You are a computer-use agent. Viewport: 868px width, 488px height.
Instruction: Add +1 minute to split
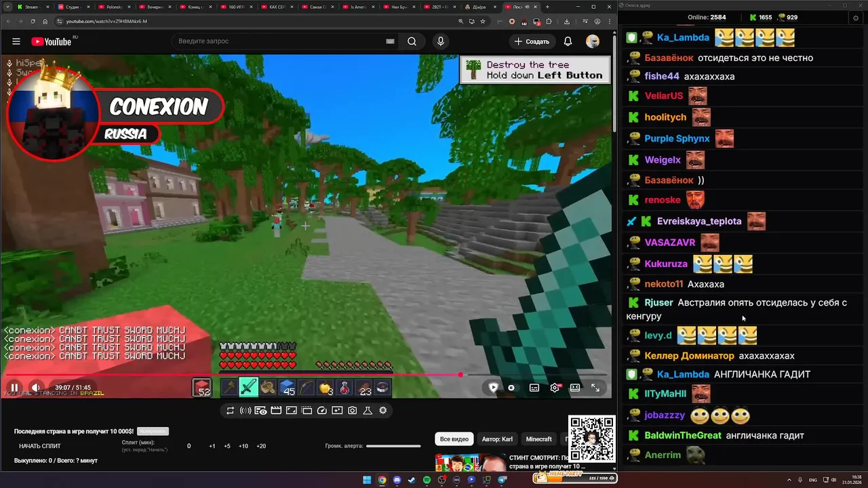click(x=212, y=446)
